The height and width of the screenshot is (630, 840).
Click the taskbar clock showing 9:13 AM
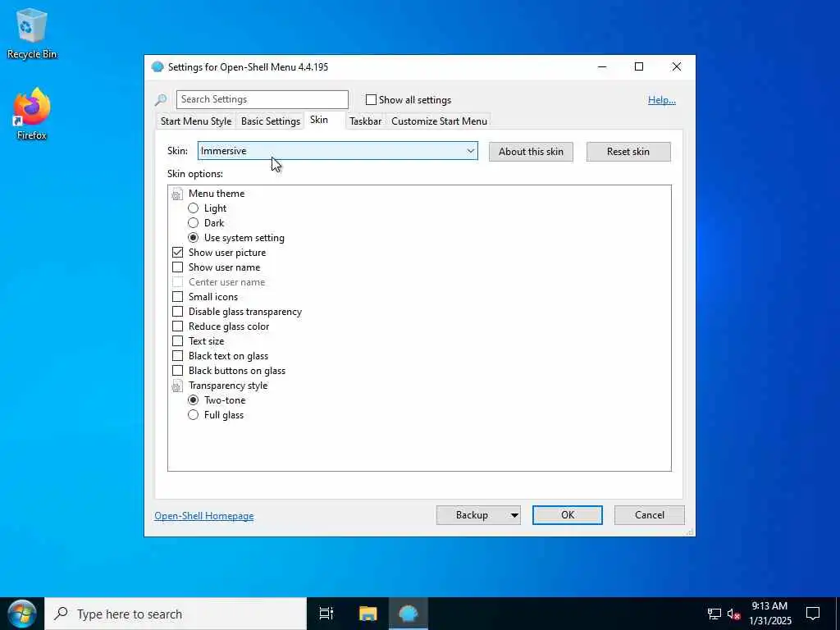coord(769,614)
